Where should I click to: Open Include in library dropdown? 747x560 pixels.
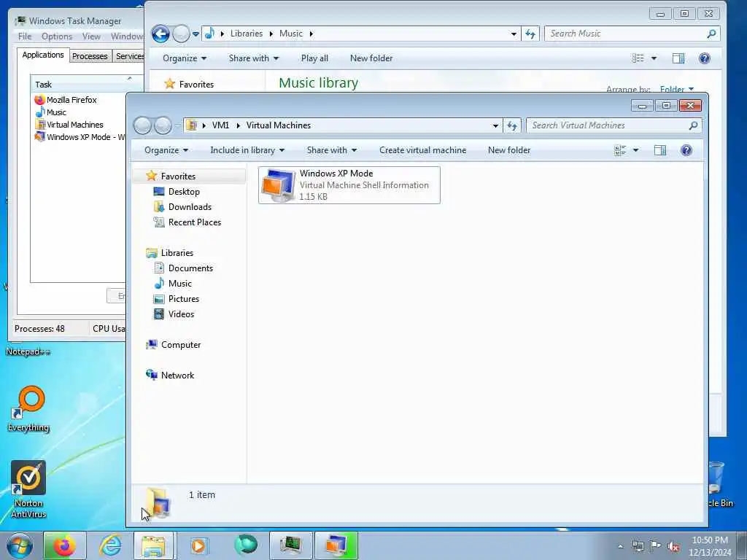pyautogui.click(x=247, y=150)
